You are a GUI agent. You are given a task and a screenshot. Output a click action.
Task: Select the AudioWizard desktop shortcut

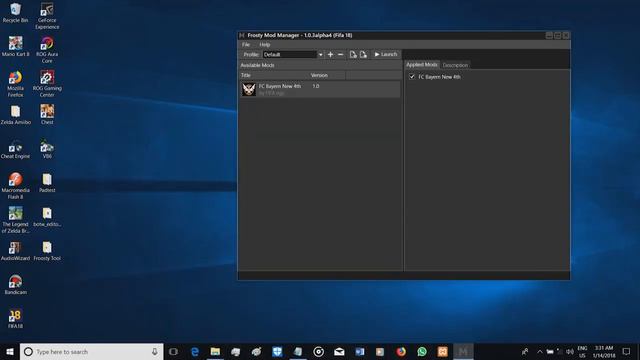(16, 251)
